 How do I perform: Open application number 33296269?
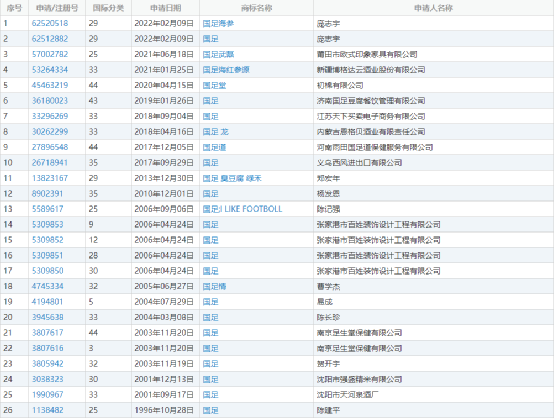click(50, 116)
